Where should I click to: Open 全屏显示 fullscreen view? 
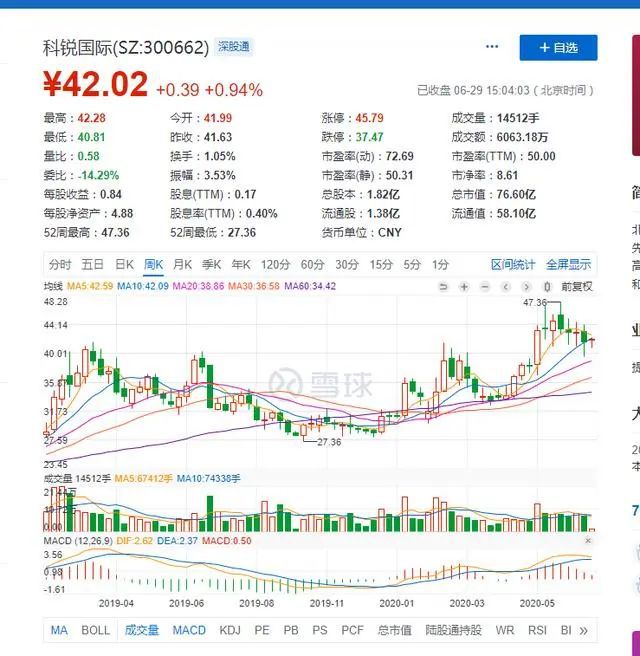click(568, 265)
